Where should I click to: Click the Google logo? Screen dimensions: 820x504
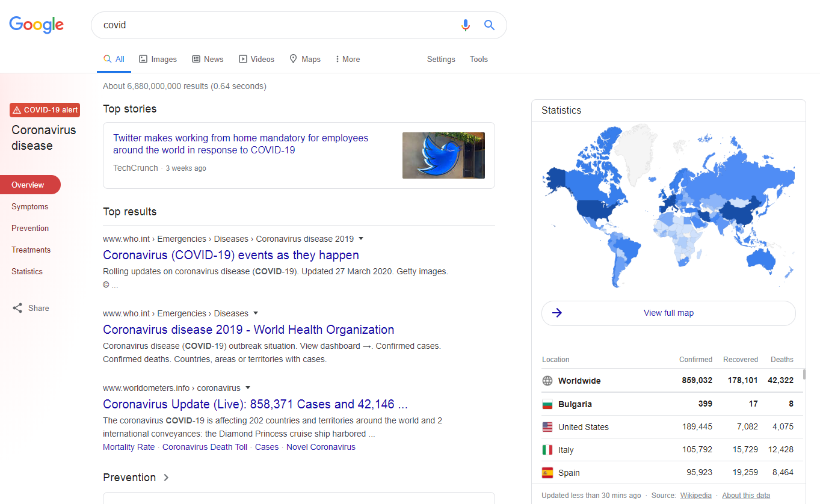pyautogui.click(x=37, y=25)
